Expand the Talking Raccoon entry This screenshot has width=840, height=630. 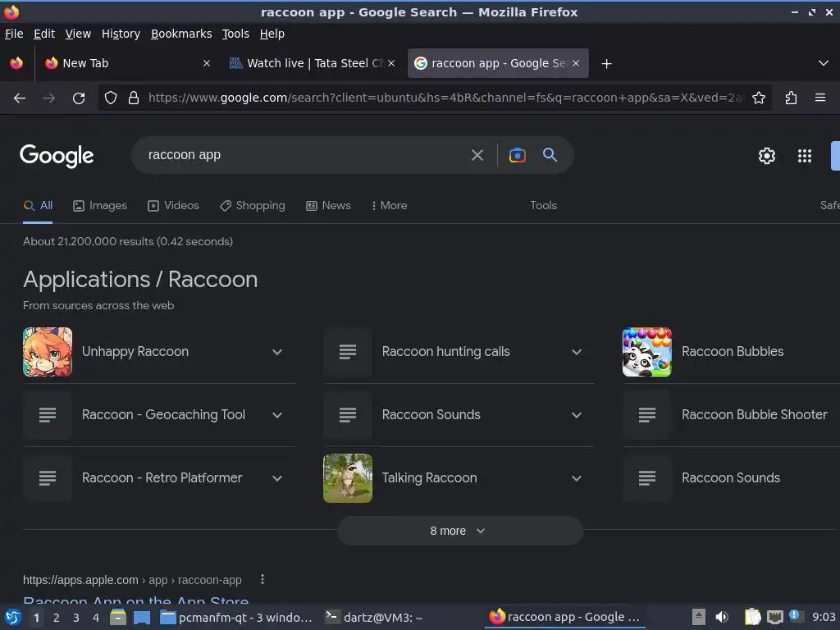(577, 478)
